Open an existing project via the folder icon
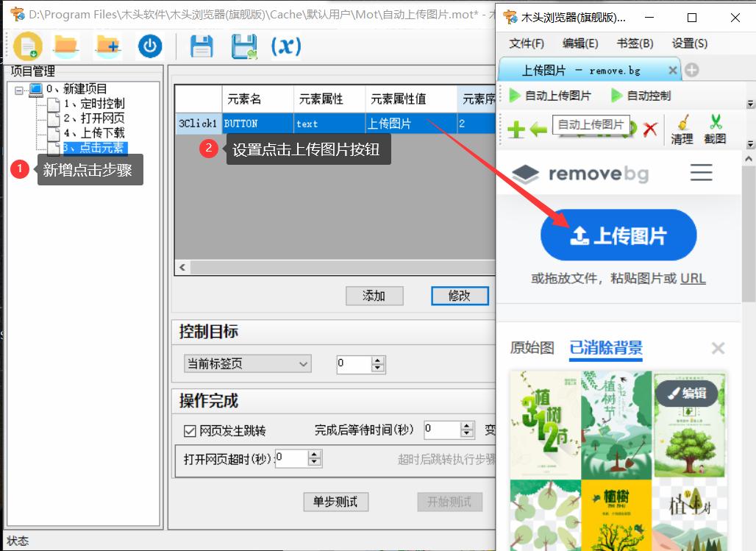The image size is (756, 551). coord(65,46)
